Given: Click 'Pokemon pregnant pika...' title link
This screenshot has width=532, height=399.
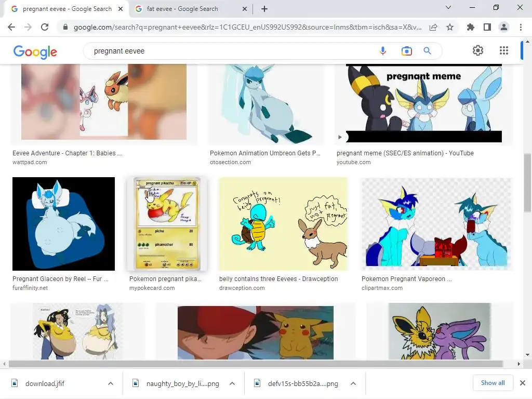Looking at the screenshot, I should (165, 279).
